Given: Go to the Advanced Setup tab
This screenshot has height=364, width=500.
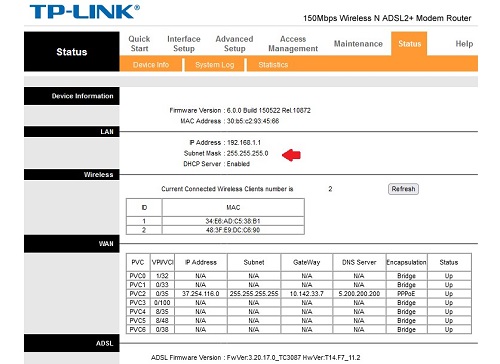Looking at the screenshot, I should click(234, 44).
